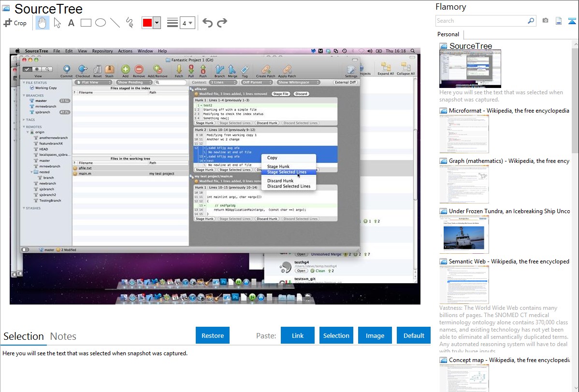Focus the Flamory Search field
579x392 pixels.
[x=481, y=21]
